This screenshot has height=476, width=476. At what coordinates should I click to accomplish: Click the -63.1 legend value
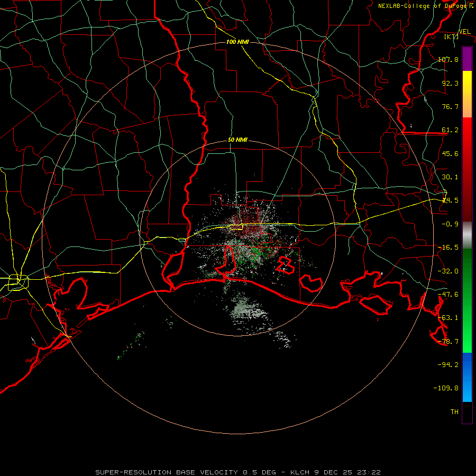[448, 318]
